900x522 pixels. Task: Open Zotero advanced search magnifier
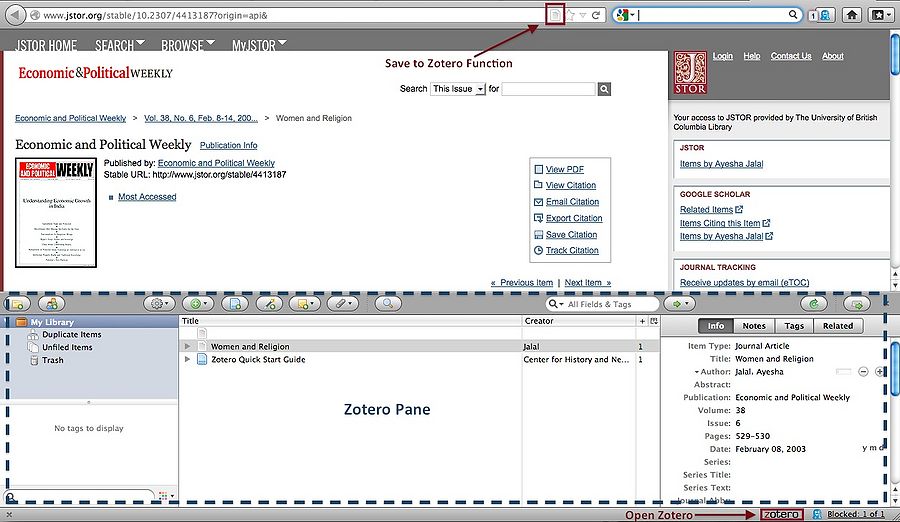(x=387, y=304)
